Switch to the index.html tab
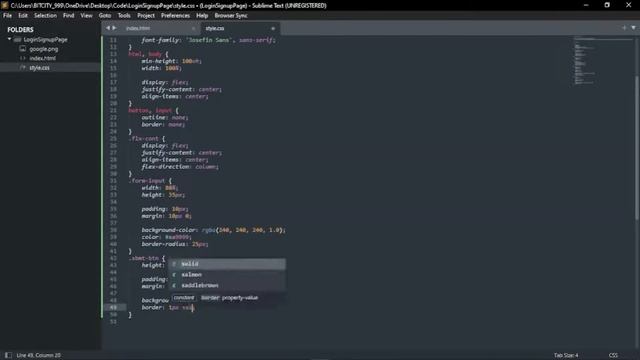 click(138, 28)
